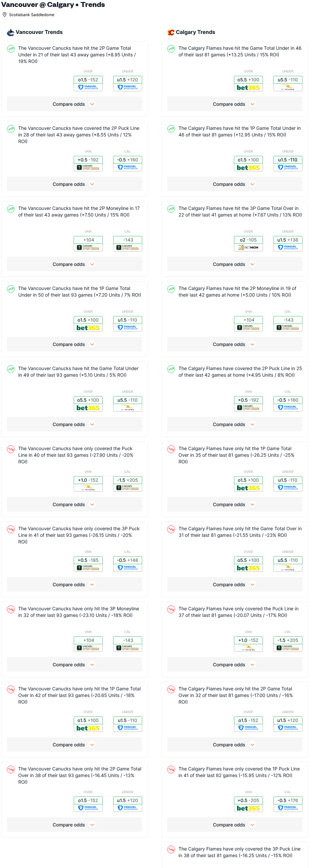Click the -0.5 +148 FanDuel Calgary odds
Image resolution: width=309 pixels, height=868 pixels.
coord(127,564)
